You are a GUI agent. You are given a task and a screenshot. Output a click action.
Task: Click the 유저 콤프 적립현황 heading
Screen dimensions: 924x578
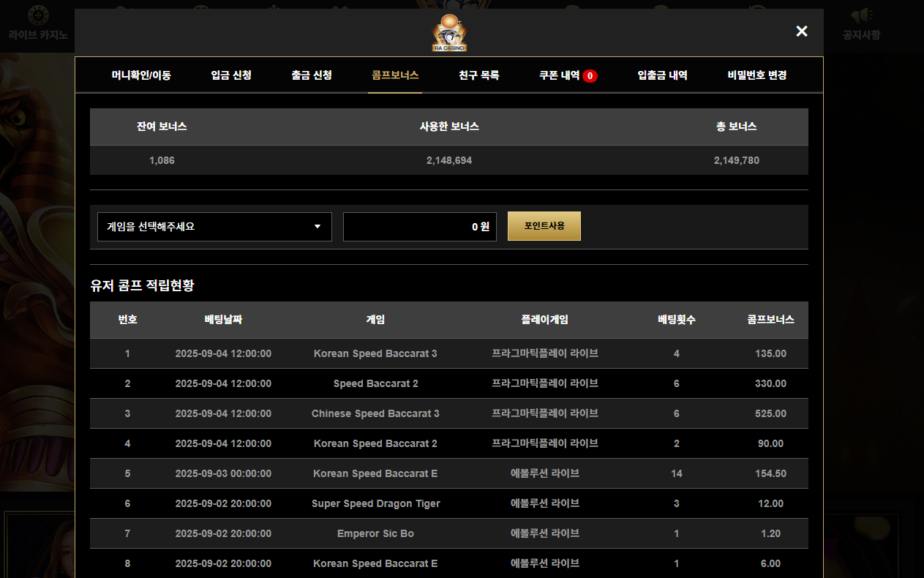click(142, 286)
